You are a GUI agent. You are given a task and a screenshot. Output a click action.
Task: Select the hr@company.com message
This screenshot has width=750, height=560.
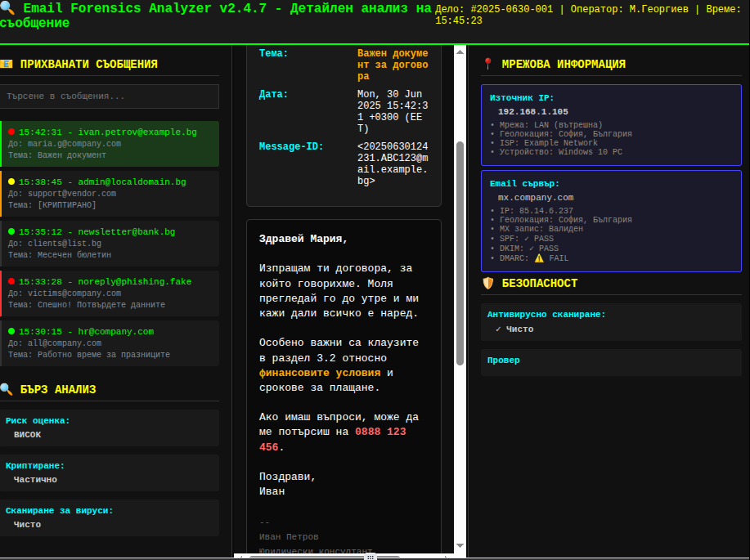pos(110,343)
